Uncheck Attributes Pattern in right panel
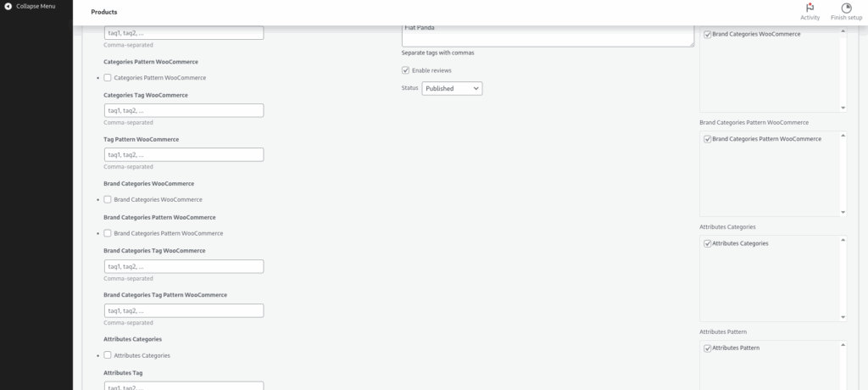This screenshot has height=390, width=868. (x=708, y=348)
